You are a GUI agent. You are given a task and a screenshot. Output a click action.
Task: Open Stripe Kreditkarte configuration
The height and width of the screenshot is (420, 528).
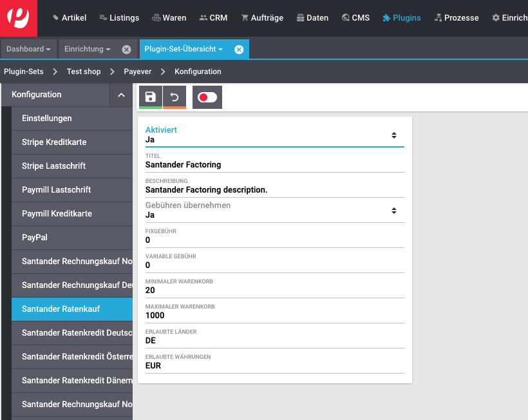[72, 142]
